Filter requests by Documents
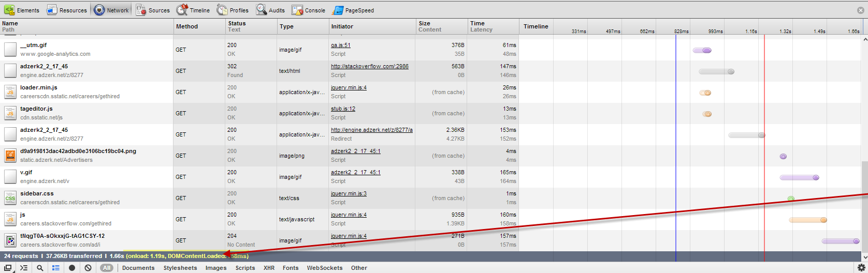Image resolution: width=868 pixels, height=273 pixels. pos(138,268)
